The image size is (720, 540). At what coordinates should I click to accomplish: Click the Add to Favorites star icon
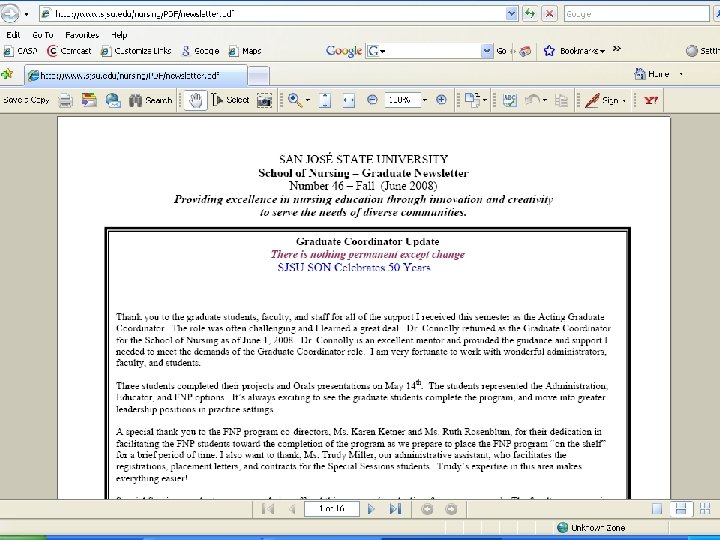(x=6, y=74)
